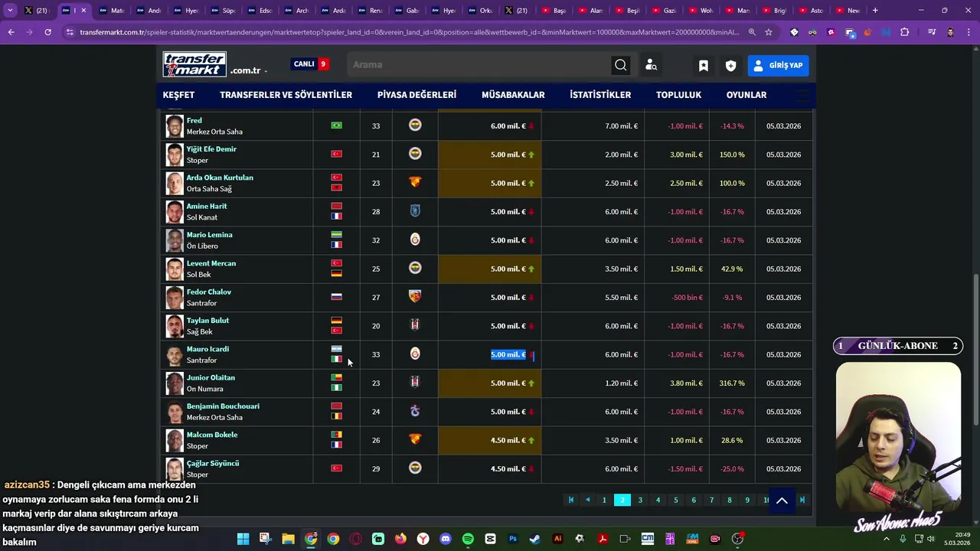
Task: Focus the Arama search field
Action: coord(479,65)
